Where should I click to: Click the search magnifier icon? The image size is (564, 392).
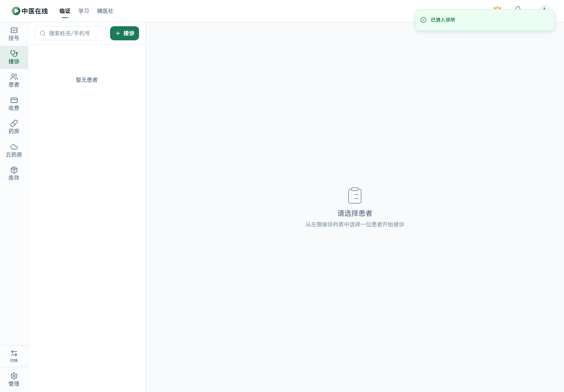point(43,33)
